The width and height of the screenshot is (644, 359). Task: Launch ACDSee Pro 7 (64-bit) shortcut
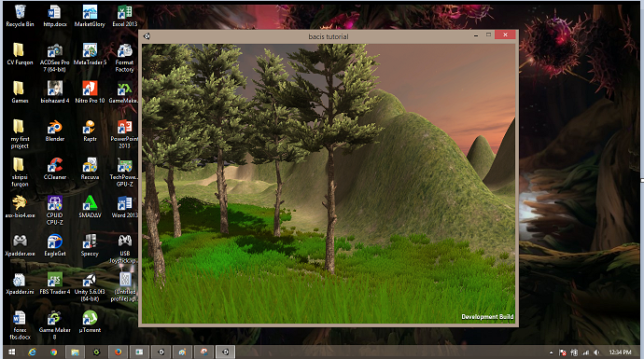(x=55, y=58)
